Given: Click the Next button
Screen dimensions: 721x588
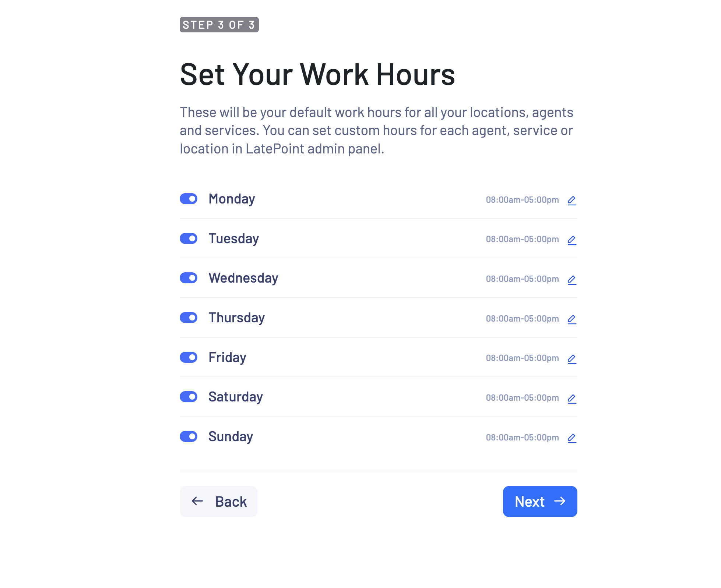Looking at the screenshot, I should pos(539,501).
